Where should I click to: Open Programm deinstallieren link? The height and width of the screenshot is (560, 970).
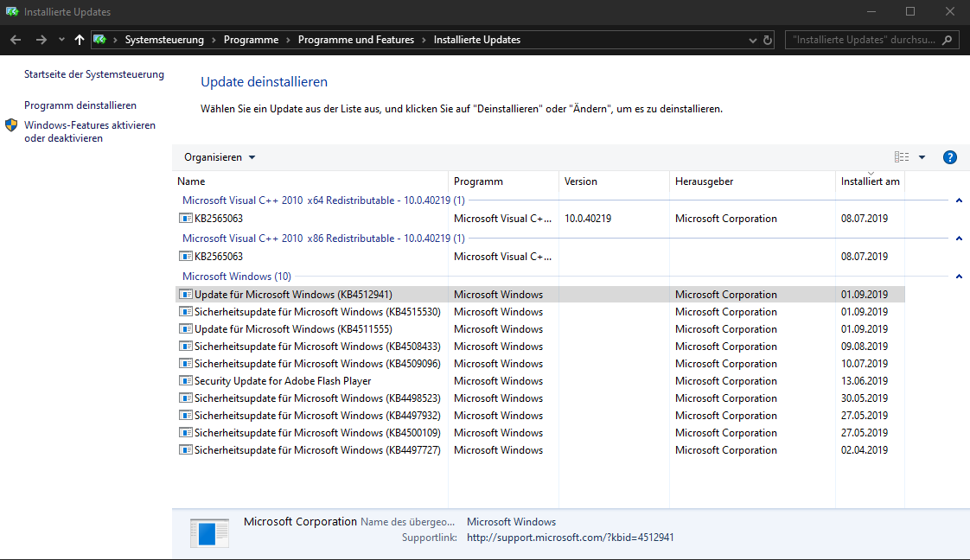point(80,105)
